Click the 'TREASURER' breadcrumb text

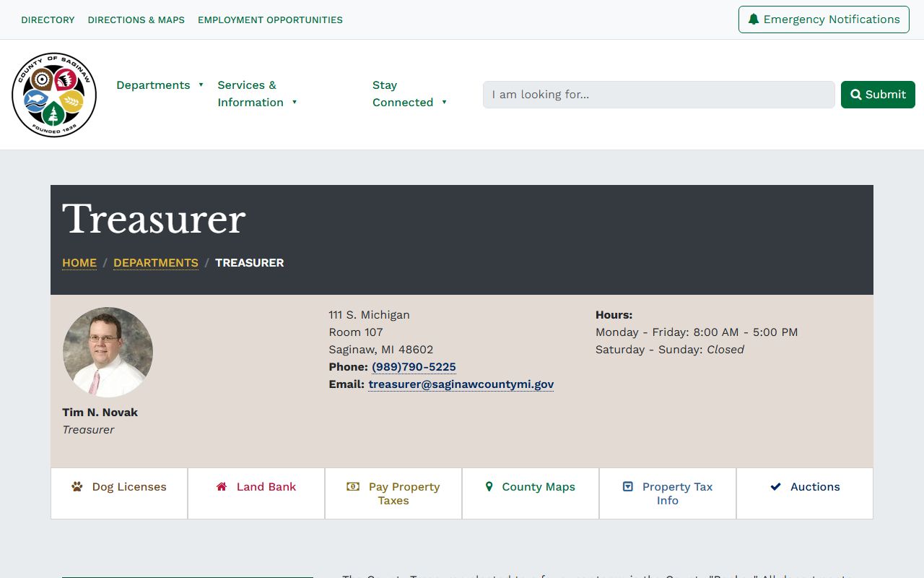coord(250,263)
